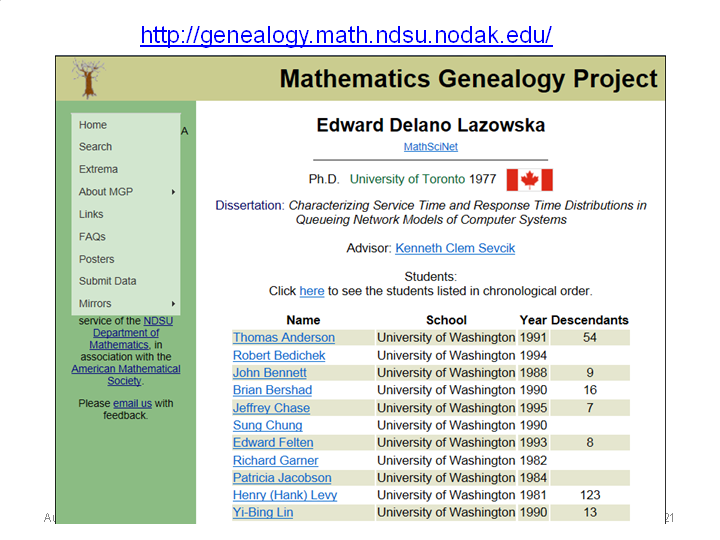Visit advisor Kenneth Clem Sevcik's page
The image size is (720, 540).
click(x=455, y=248)
